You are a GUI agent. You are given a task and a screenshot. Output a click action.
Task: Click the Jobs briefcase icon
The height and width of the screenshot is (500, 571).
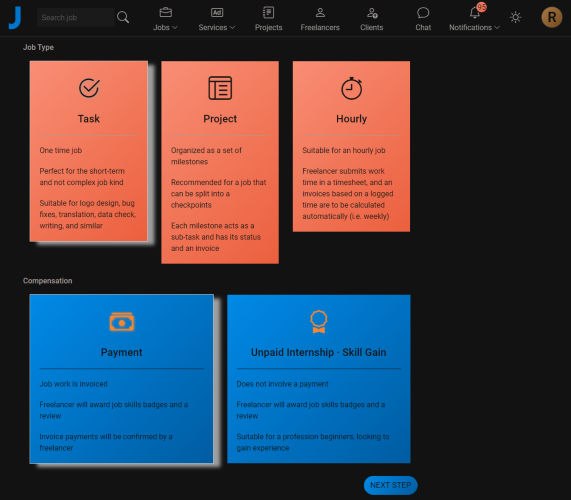(165, 12)
